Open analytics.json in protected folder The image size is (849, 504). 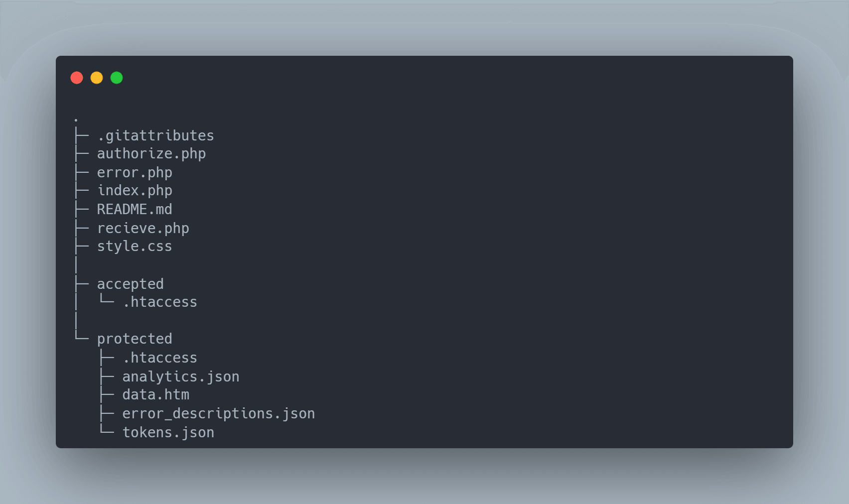[x=181, y=377]
